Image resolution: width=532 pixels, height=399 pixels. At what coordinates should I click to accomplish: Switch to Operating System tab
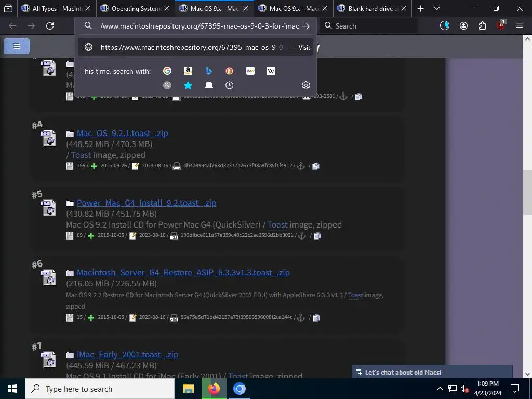(135, 8)
